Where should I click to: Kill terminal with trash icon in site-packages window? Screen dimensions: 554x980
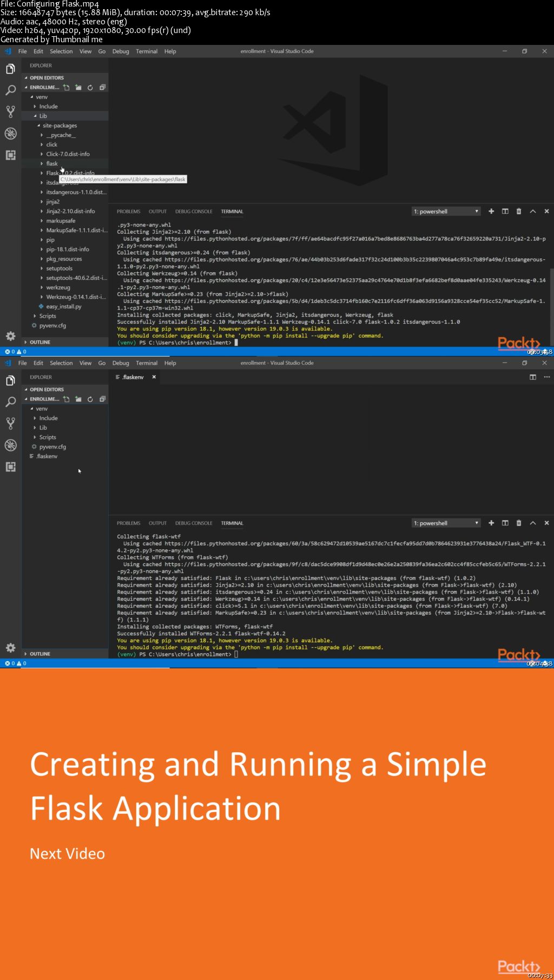tap(519, 212)
